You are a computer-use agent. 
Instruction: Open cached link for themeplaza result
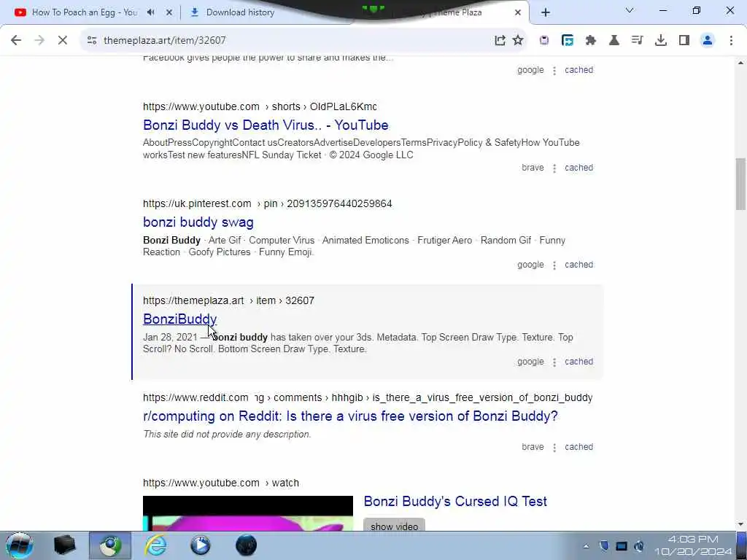pyautogui.click(x=578, y=362)
